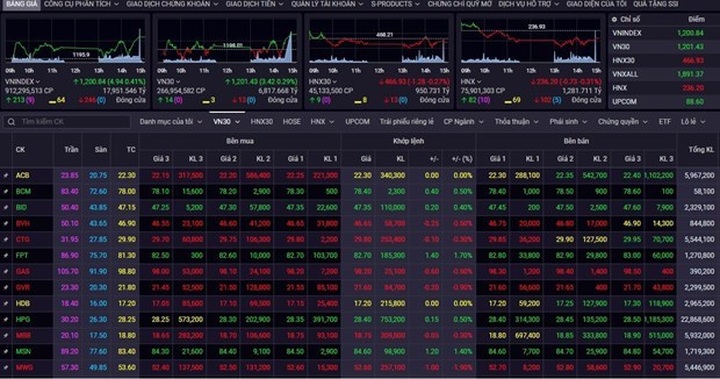Open Giao diện của tôi tab
720x379 pixels.
[x=596, y=4]
